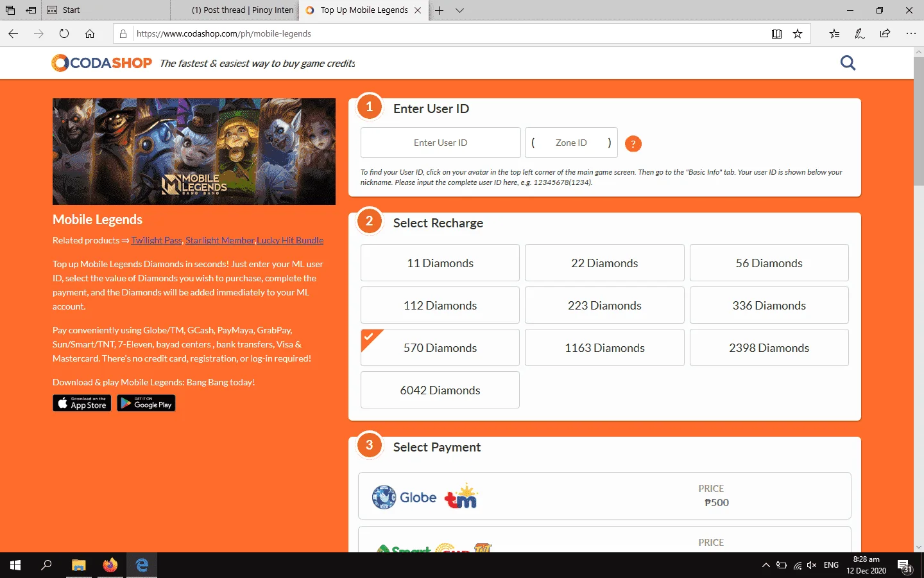Click the selected 570 Diamonds option
Screen dimensions: 924x578
click(x=440, y=347)
